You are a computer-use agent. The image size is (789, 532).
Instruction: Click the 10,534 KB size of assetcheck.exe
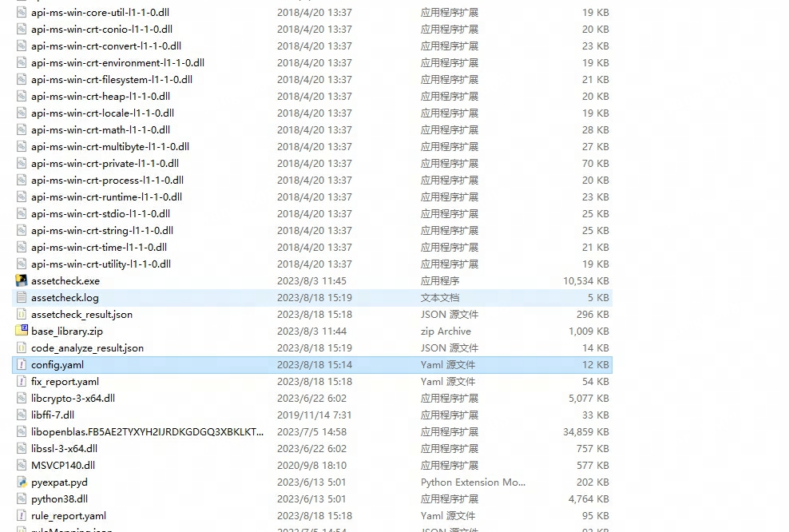point(585,280)
